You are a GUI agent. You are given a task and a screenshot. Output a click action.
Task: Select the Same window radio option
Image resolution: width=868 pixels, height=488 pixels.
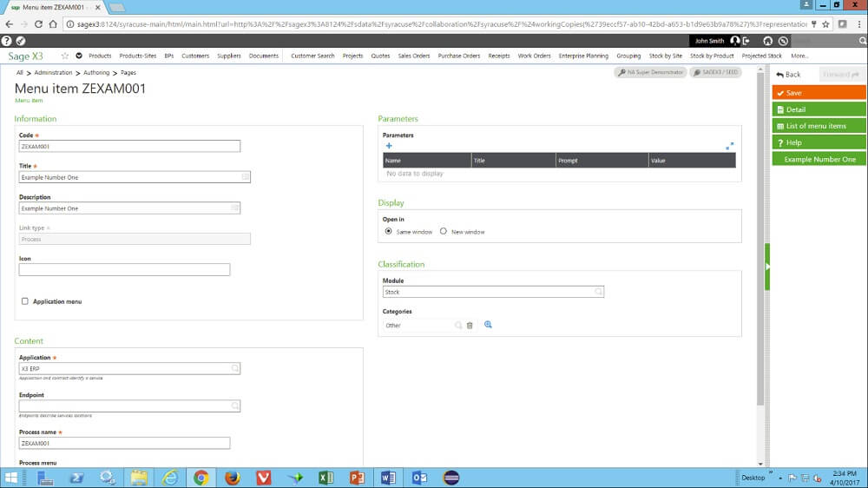click(x=388, y=232)
